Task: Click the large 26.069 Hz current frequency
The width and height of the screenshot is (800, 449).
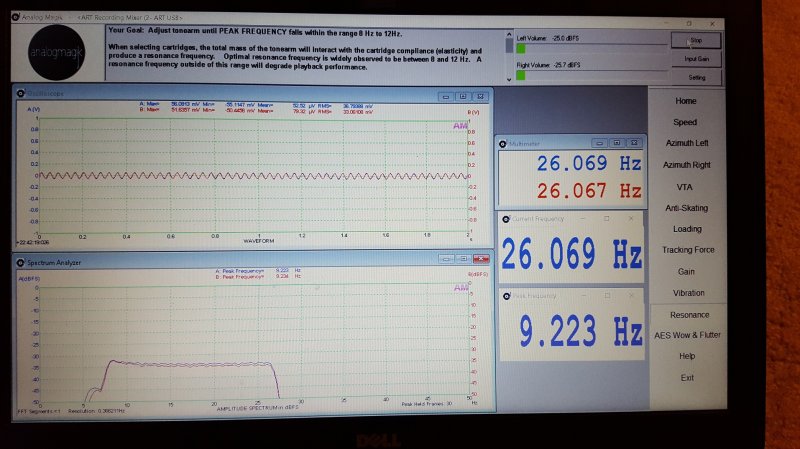Action: [571, 253]
